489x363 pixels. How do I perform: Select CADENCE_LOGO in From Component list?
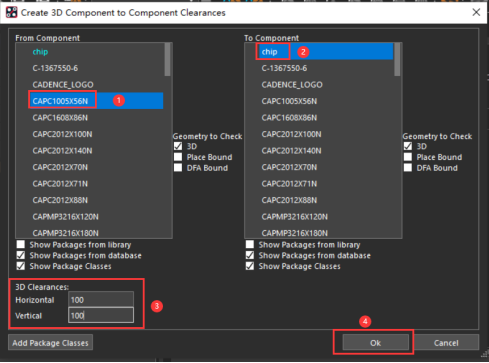(63, 85)
